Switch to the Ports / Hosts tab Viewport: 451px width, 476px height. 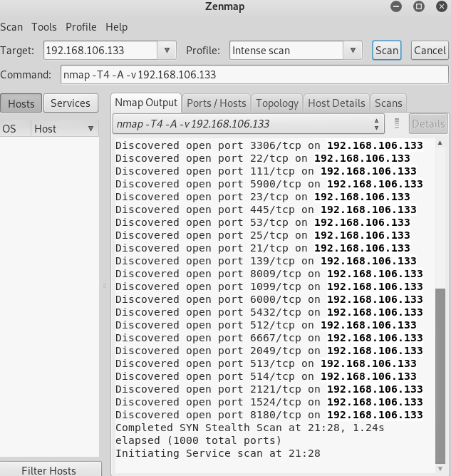[217, 103]
